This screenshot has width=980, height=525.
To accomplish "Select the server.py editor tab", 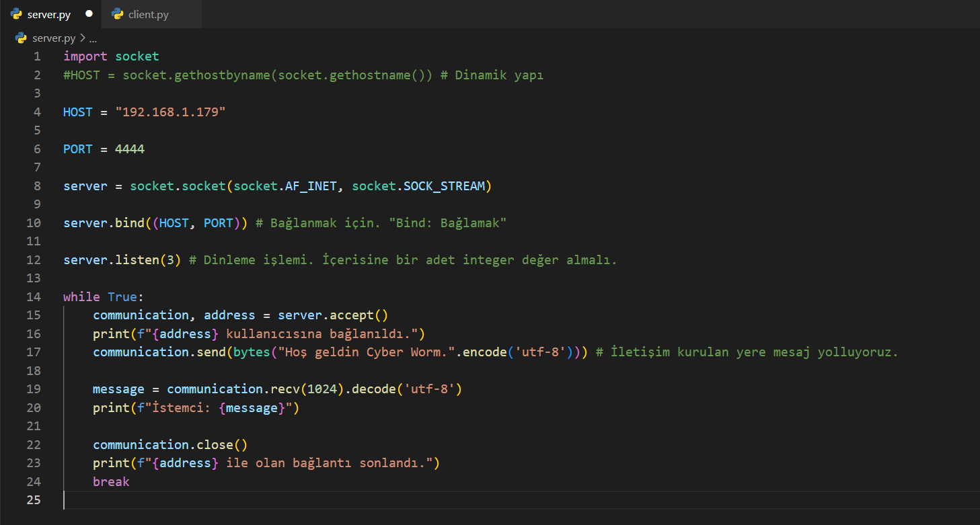I will 48,14.
